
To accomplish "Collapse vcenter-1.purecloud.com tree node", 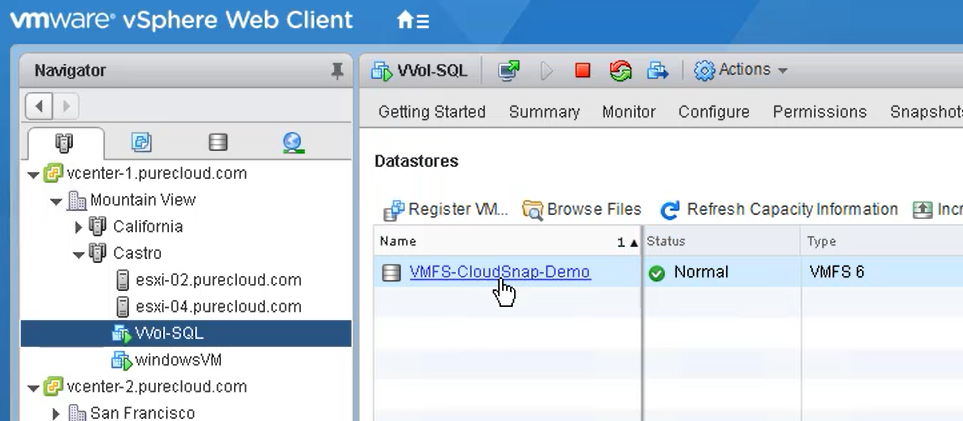I will [x=33, y=175].
